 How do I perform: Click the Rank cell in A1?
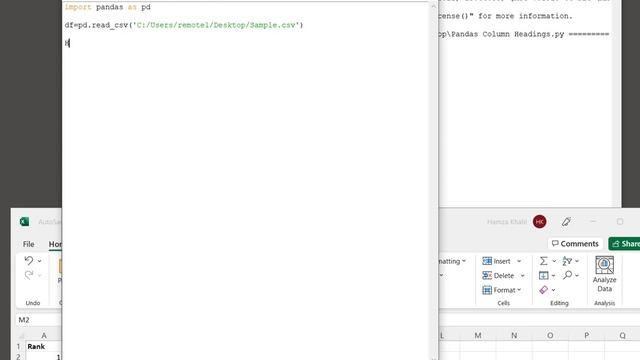pos(44,346)
